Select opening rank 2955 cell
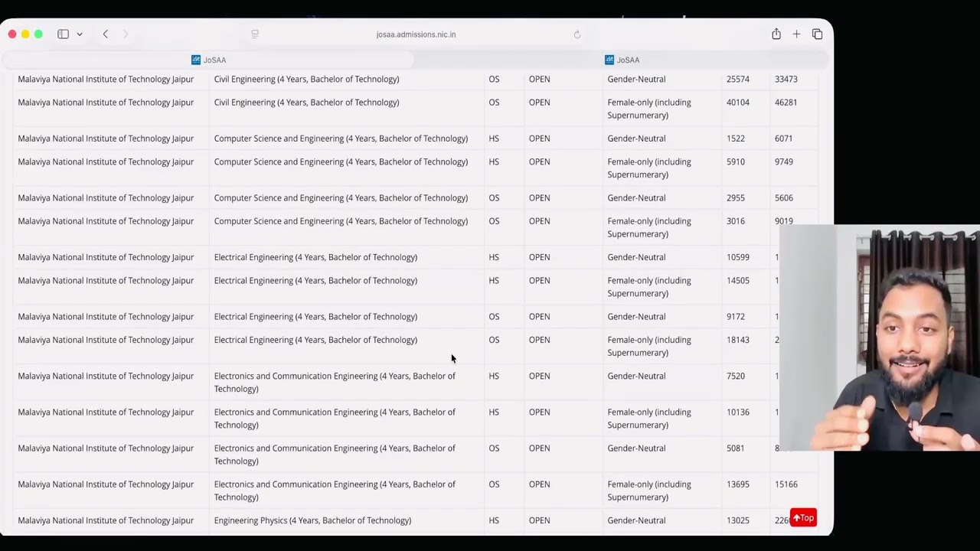The height and width of the screenshot is (551, 980). click(736, 198)
